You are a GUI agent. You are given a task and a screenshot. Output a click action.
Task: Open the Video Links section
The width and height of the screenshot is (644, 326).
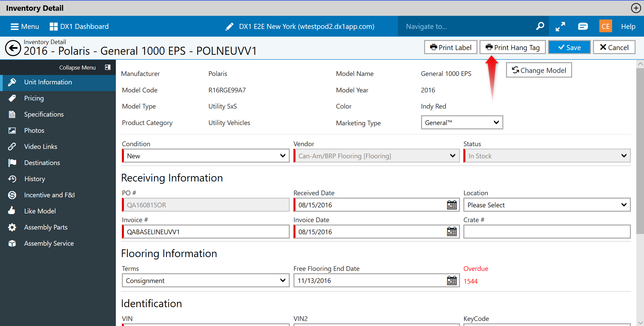coord(58,147)
